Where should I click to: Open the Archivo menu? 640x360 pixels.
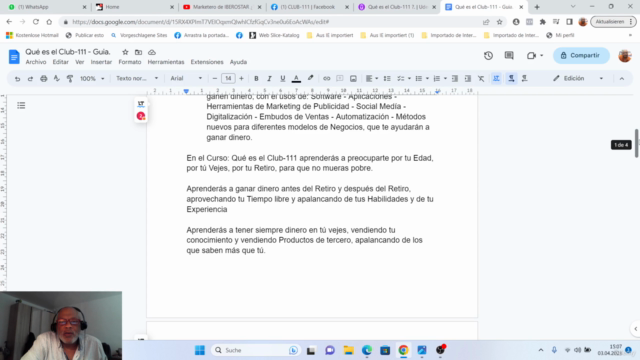pyautogui.click(x=36, y=62)
